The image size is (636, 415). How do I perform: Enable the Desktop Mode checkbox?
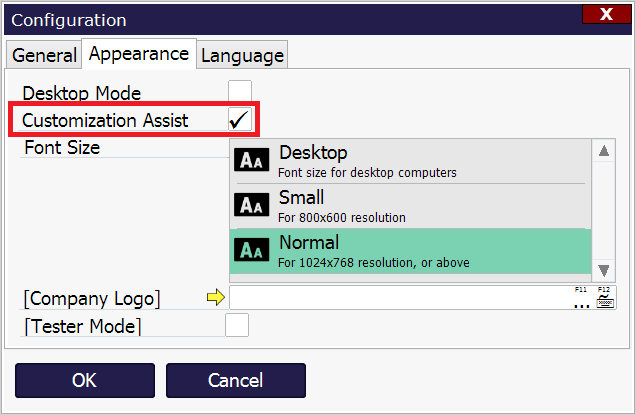point(240,93)
